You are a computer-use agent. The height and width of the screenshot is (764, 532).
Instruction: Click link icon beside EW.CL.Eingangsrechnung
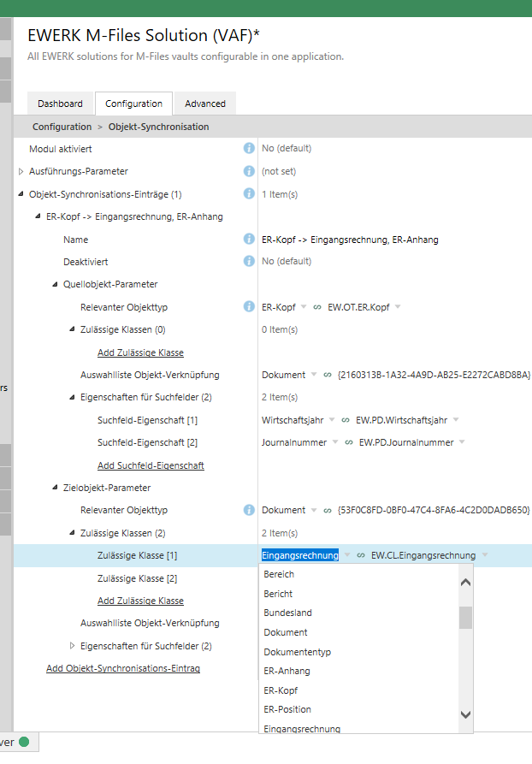pyautogui.click(x=361, y=555)
